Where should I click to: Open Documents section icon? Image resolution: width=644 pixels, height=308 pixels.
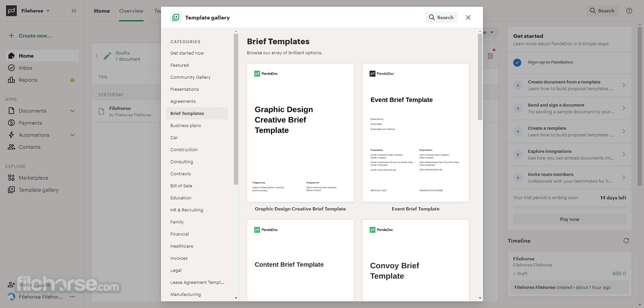pos(12,111)
